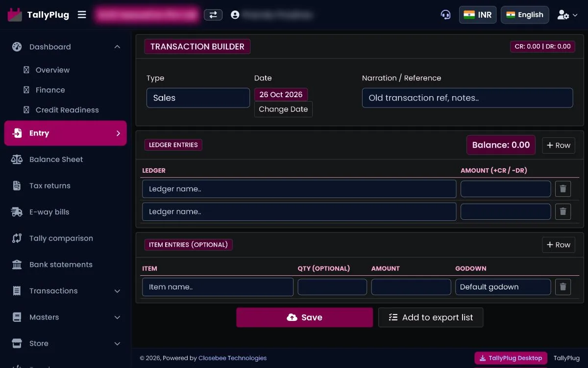Save the transaction
The width and height of the screenshot is (588, 368).
click(305, 317)
